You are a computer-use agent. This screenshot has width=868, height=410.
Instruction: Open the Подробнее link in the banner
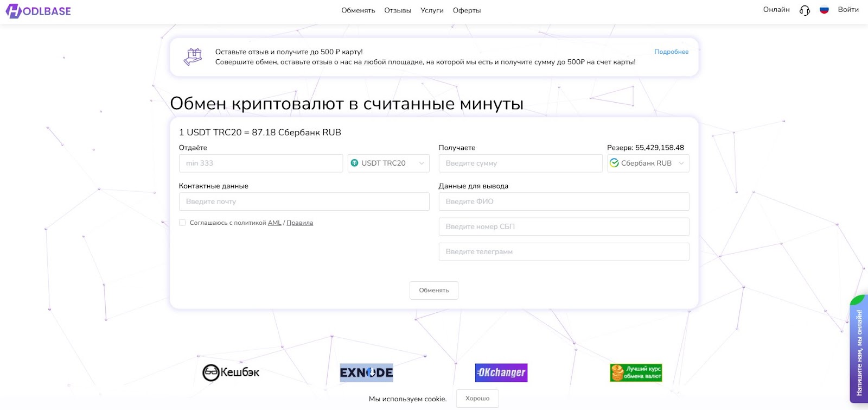point(671,52)
